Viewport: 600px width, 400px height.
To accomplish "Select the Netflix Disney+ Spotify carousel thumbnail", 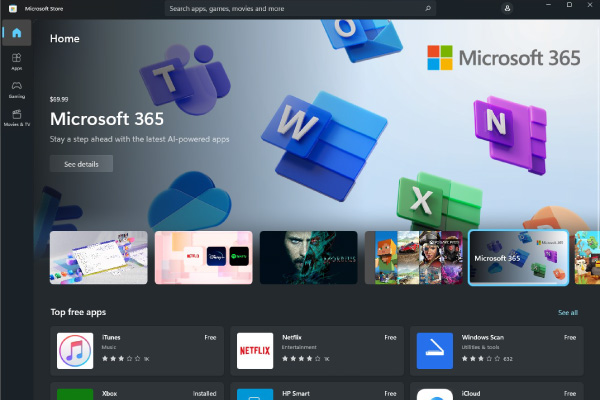I will 204,258.
